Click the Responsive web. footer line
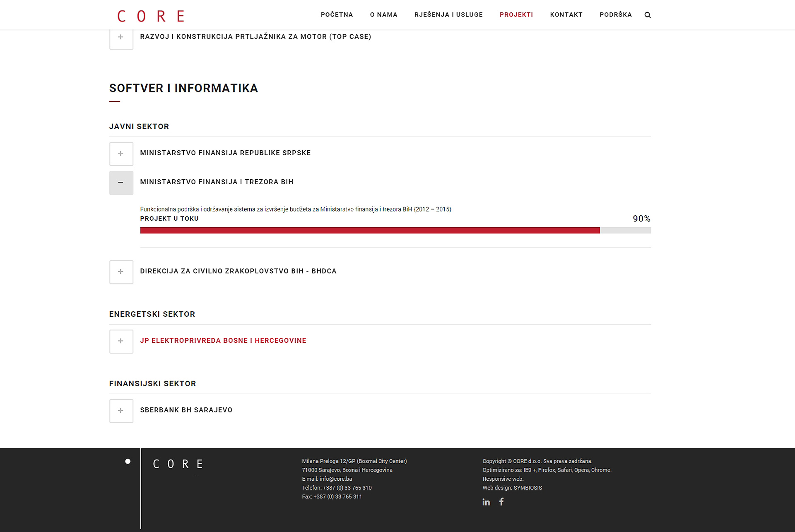The height and width of the screenshot is (532, 795). [503, 479]
